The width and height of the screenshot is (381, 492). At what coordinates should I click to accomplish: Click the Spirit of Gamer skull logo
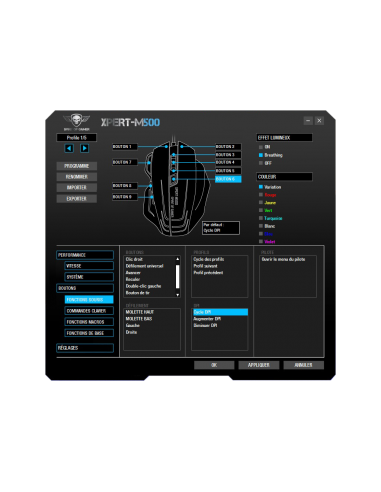click(77, 122)
